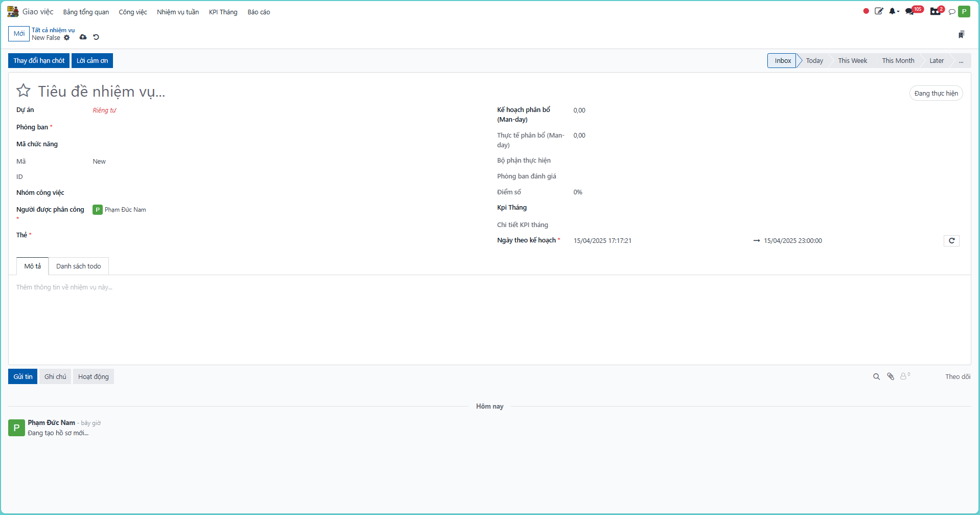
Task: Toggle the priority star on the task title
Action: (24, 91)
